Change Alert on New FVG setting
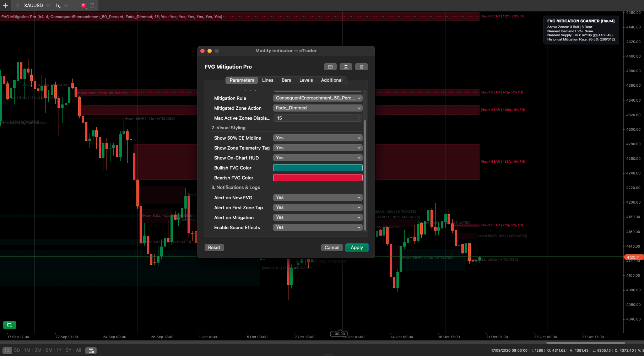The width and height of the screenshot is (644, 356). pyautogui.click(x=318, y=198)
